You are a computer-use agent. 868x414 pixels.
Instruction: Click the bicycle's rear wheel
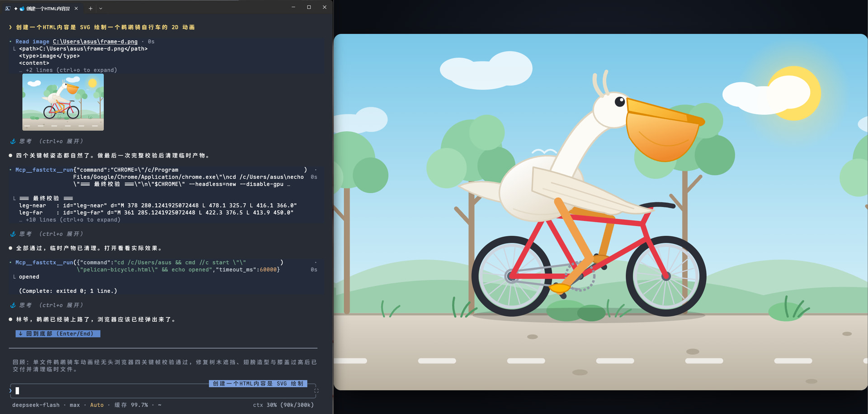click(511, 276)
